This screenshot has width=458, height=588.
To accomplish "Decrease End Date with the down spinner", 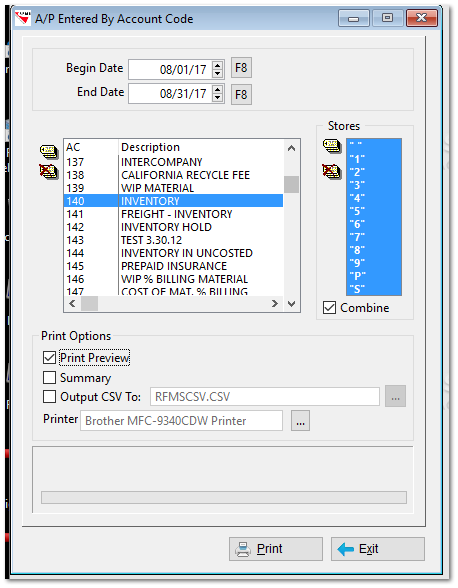I will (x=218, y=98).
